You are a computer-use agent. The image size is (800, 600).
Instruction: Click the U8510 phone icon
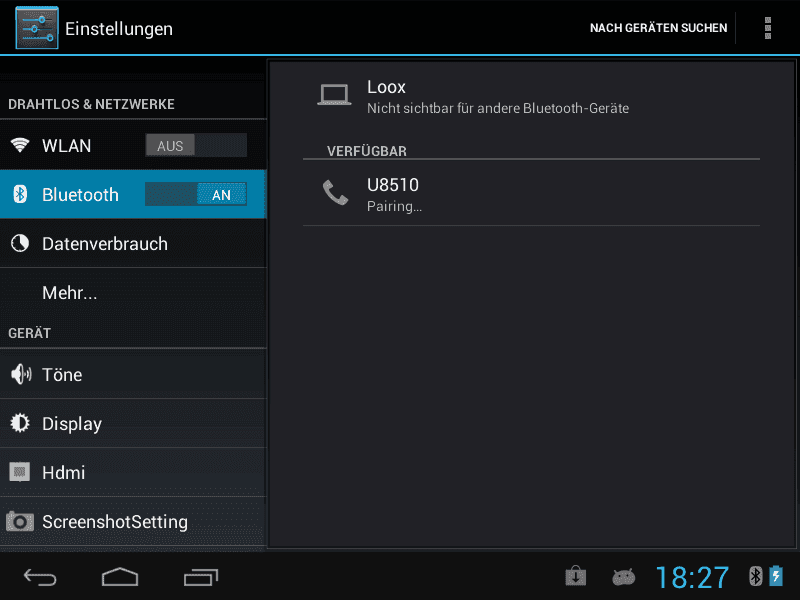pyautogui.click(x=335, y=193)
